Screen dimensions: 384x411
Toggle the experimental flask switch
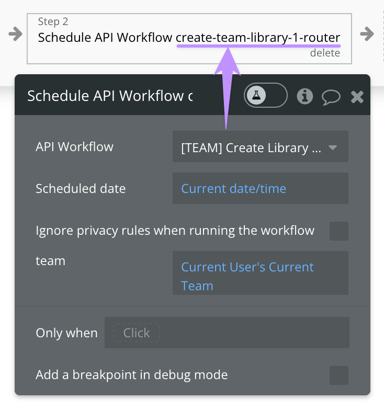(266, 96)
